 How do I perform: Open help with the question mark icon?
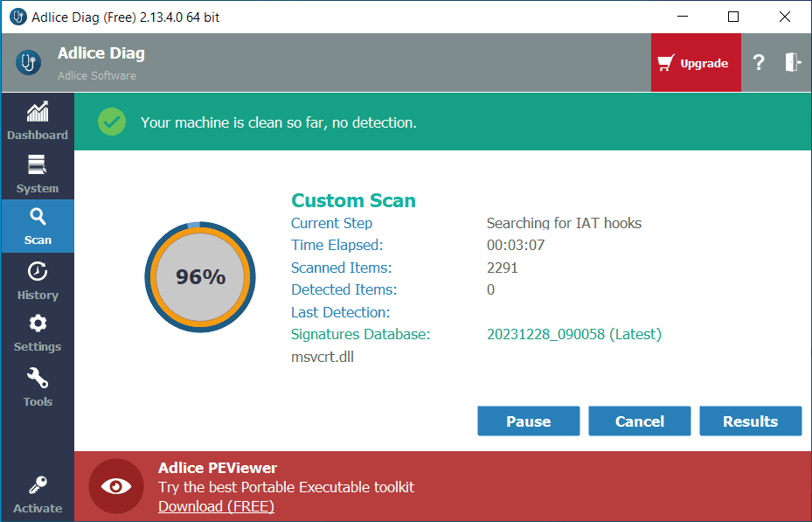point(759,63)
